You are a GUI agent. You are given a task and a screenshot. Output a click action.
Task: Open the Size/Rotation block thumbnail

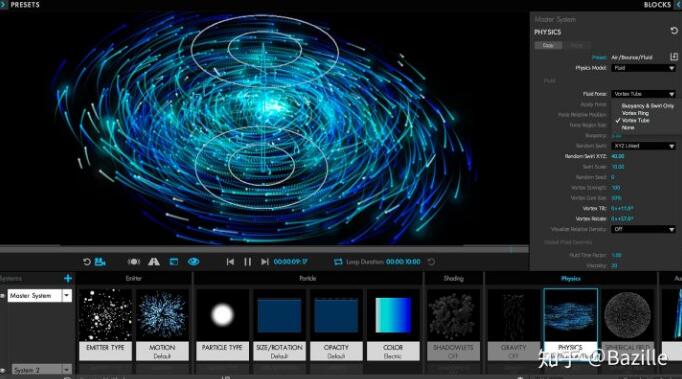coord(279,315)
